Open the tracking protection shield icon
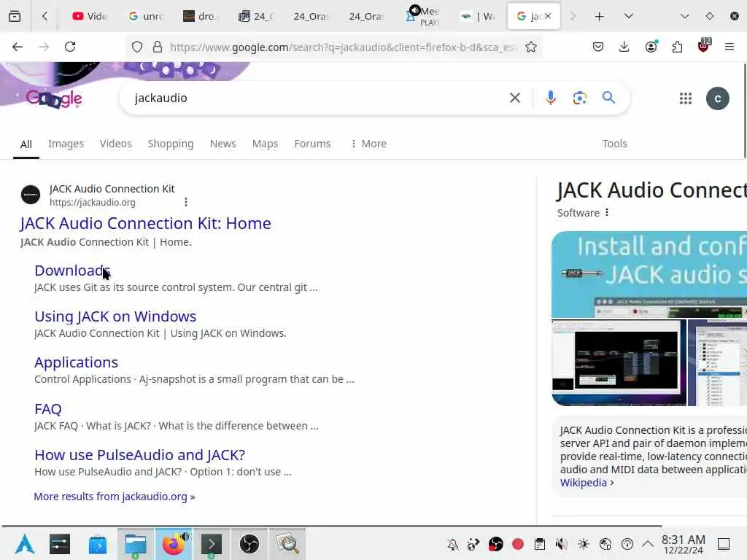The height and width of the screenshot is (560, 747). [x=137, y=47]
